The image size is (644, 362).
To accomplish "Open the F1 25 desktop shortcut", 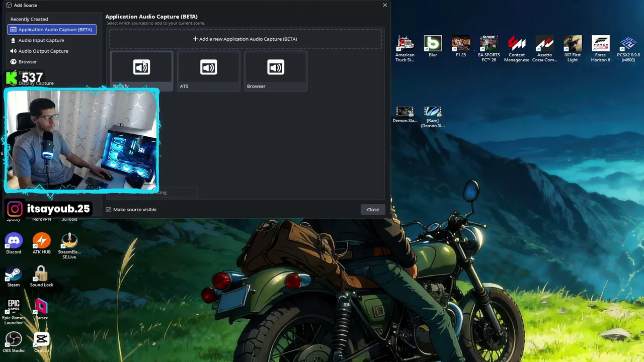I will point(461,46).
